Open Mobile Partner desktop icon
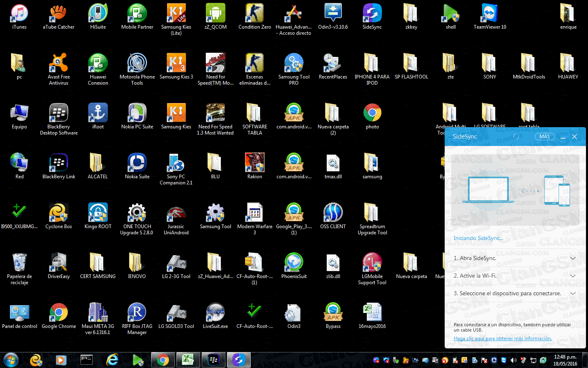 (137, 17)
